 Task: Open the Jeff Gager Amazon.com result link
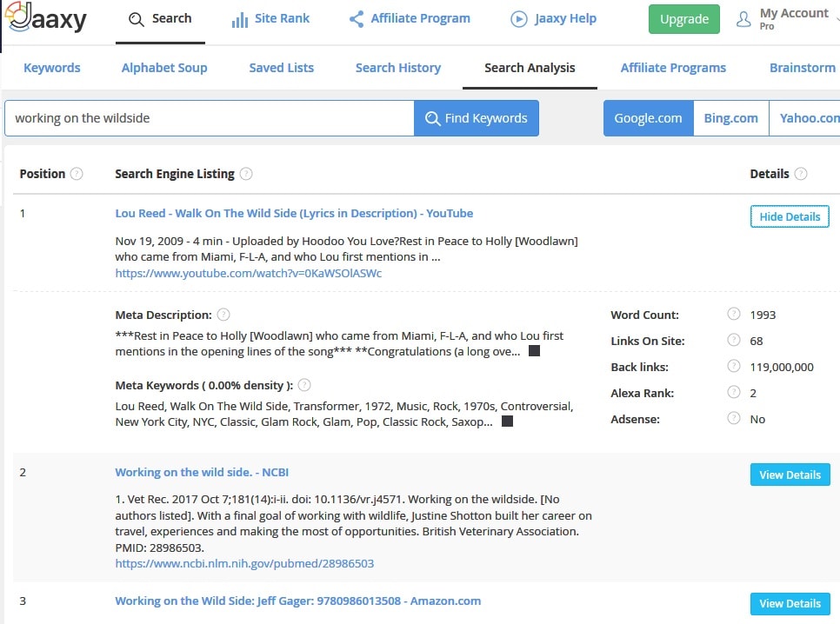pyautogui.click(x=298, y=601)
